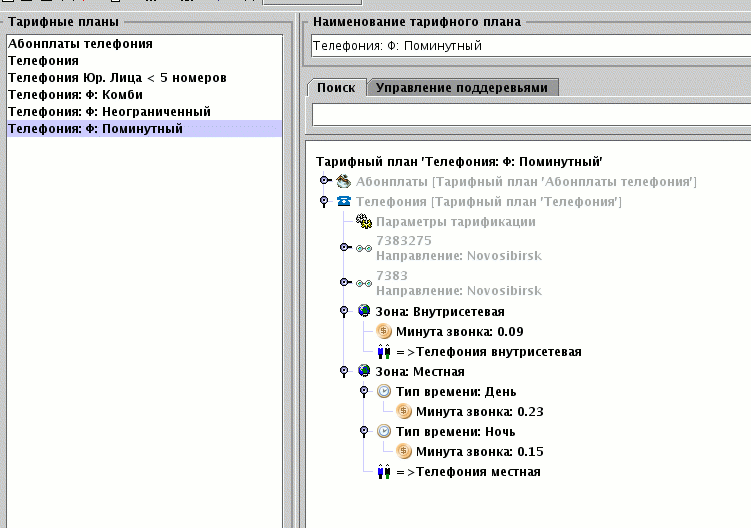Click the tariff plan name input field

coord(530,46)
